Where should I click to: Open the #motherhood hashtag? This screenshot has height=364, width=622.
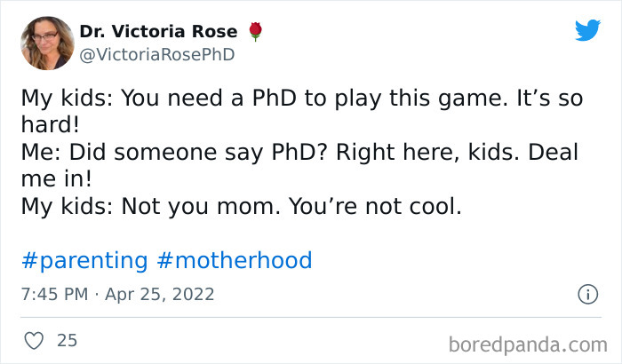[x=234, y=260]
